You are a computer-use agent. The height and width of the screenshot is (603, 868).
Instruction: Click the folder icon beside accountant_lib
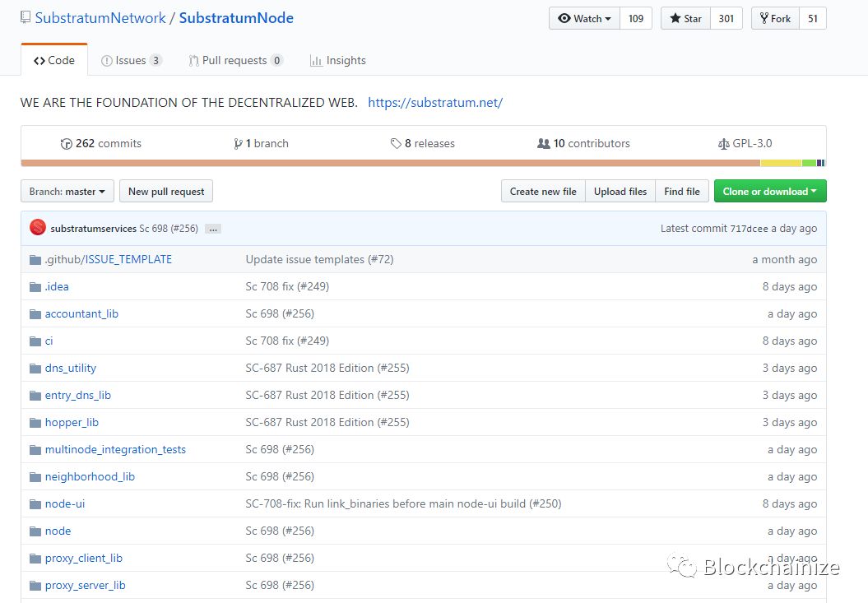point(35,313)
